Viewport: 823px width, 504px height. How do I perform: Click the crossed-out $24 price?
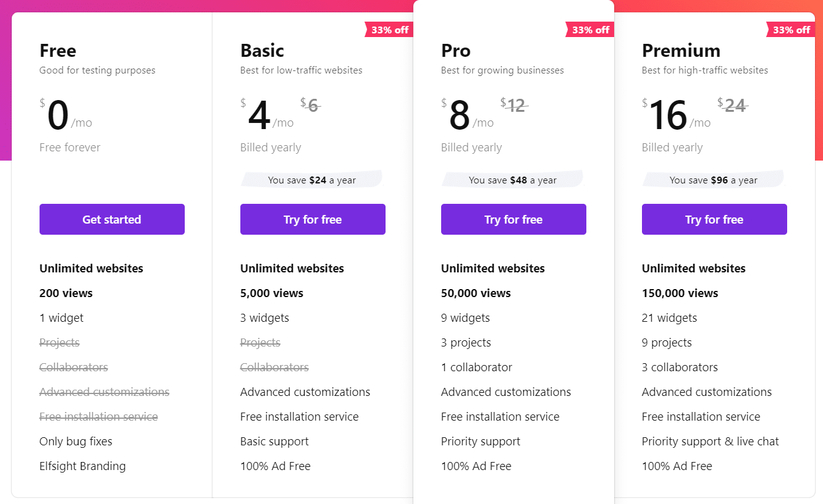coord(733,106)
